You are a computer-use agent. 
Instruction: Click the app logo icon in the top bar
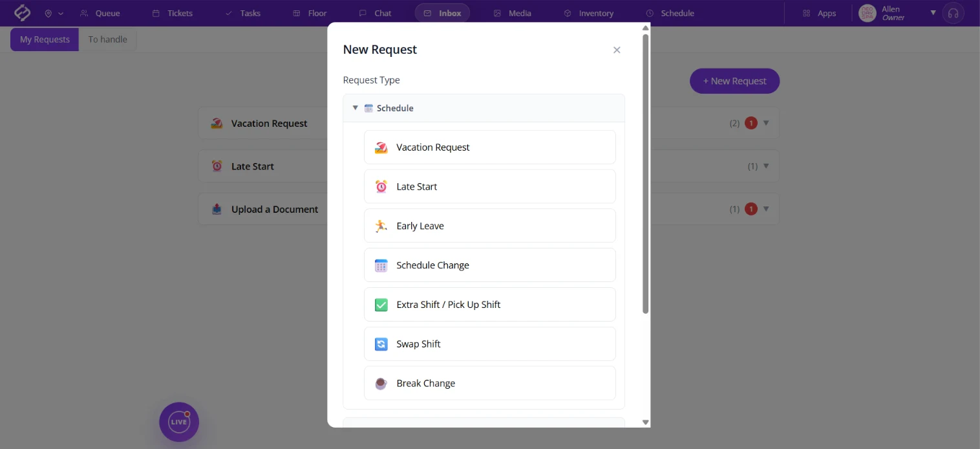click(23, 13)
